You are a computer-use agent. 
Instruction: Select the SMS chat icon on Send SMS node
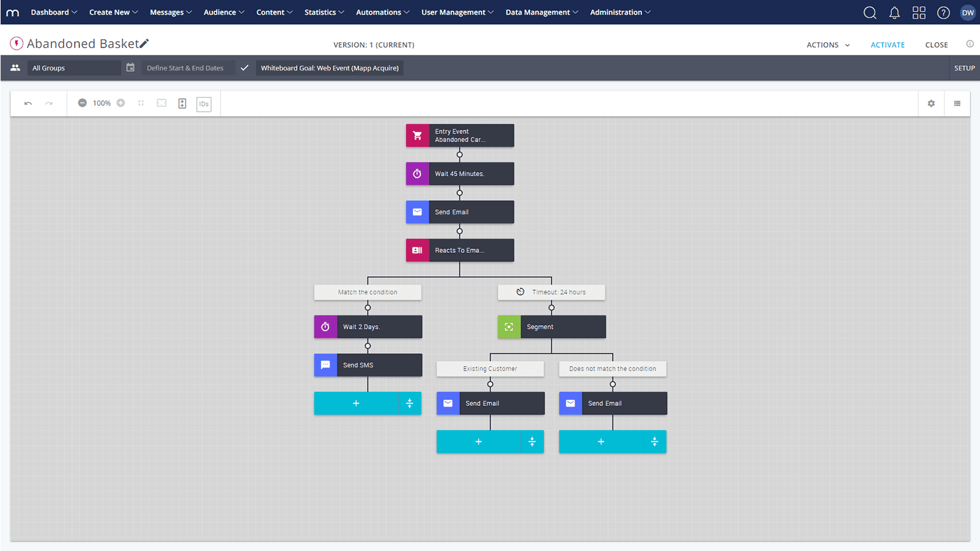coord(325,365)
